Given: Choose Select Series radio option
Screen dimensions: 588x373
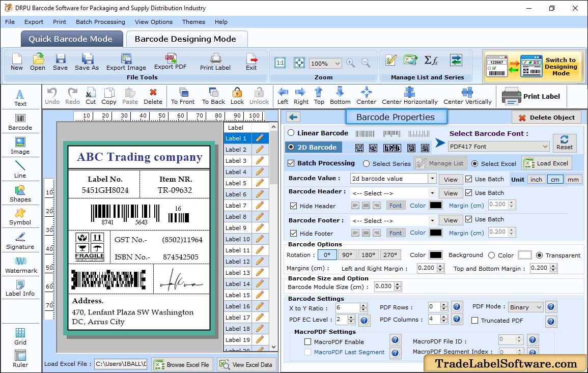Looking at the screenshot, I should [x=367, y=163].
